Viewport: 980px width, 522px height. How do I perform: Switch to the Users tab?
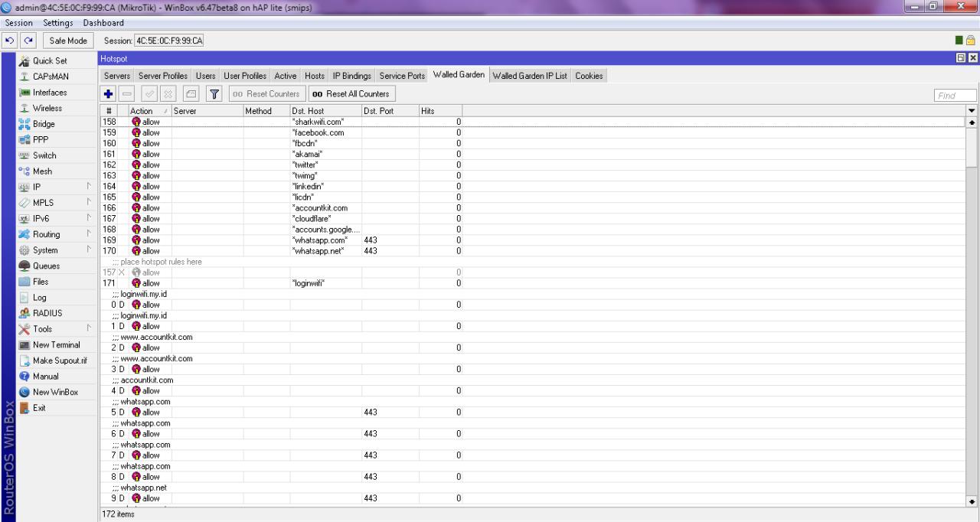tap(205, 76)
